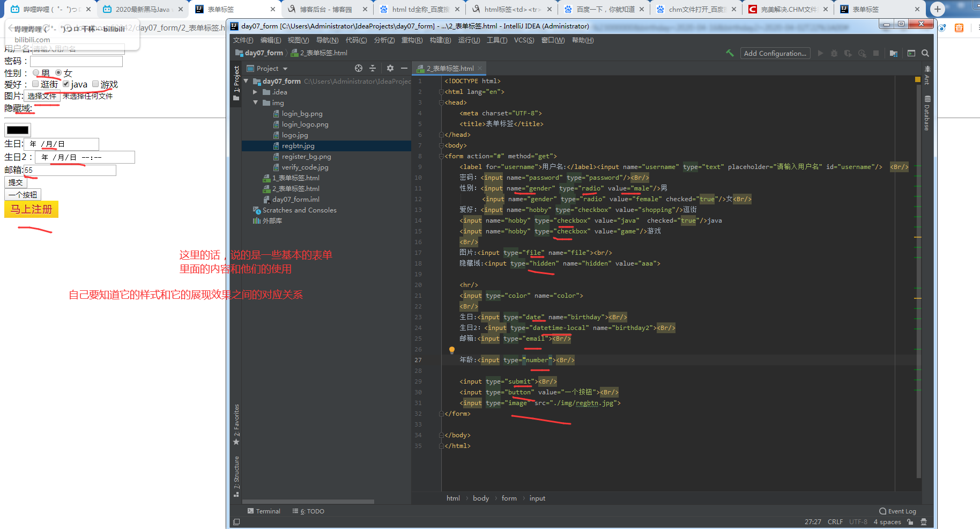The width and height of the screenshot is (980, 529).
Task: Click the 密码 password field
Action: [x=76, y=61]
